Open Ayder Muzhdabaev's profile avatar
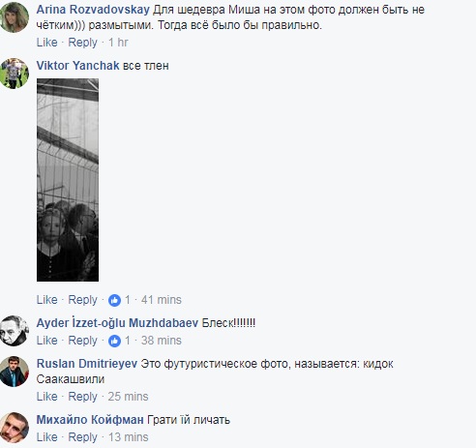Viewport: 476px width, 448px height. pyautogui.click(x=15, y=331)
